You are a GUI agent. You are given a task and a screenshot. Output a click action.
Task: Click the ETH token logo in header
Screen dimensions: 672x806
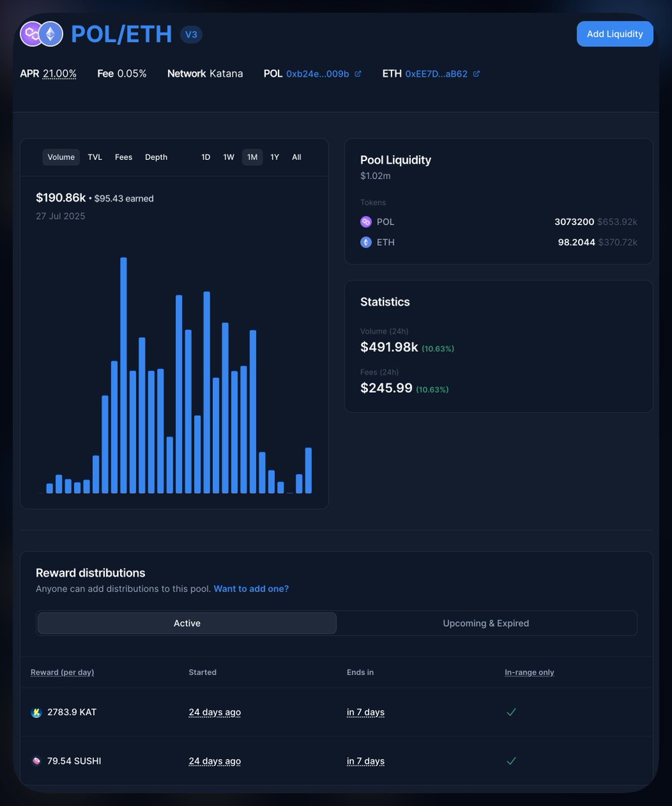(50, 34)
